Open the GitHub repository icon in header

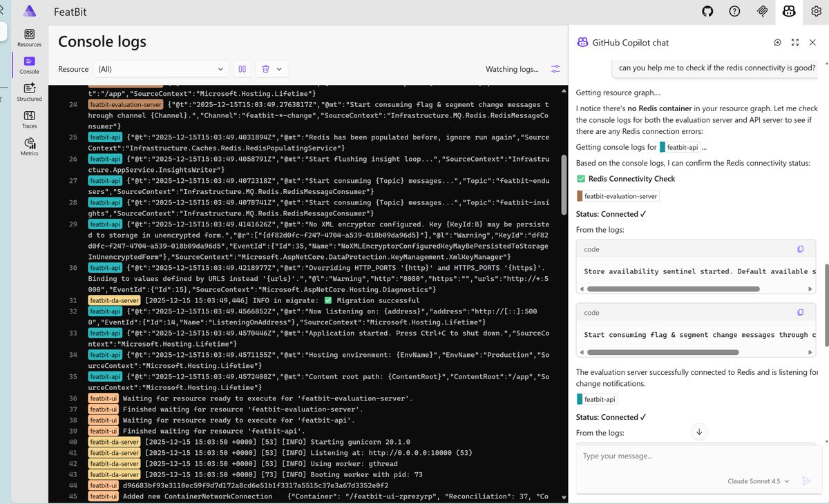click(x=707, y=11)
